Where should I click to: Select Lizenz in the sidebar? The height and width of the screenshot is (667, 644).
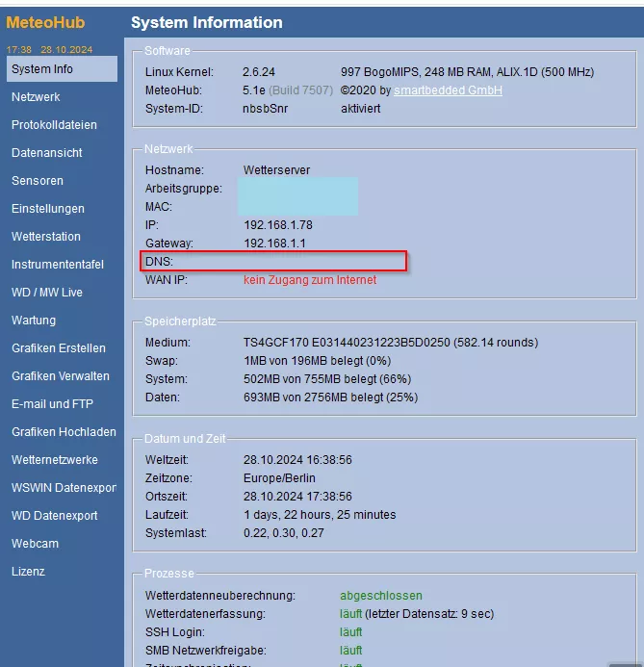[x=28, y=572]
